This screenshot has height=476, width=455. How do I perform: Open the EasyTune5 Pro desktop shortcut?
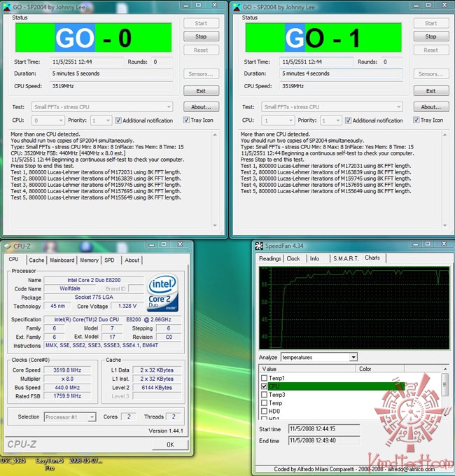[50, 464]
